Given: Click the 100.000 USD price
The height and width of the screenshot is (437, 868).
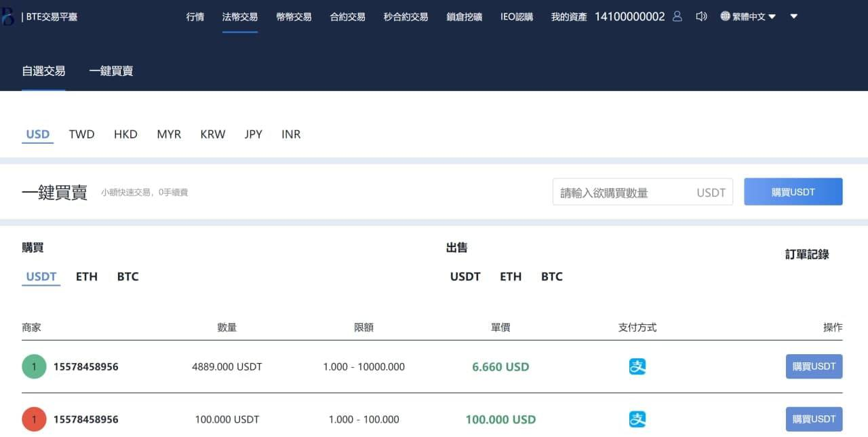Looking at the screenshot, I should point(500,419).
